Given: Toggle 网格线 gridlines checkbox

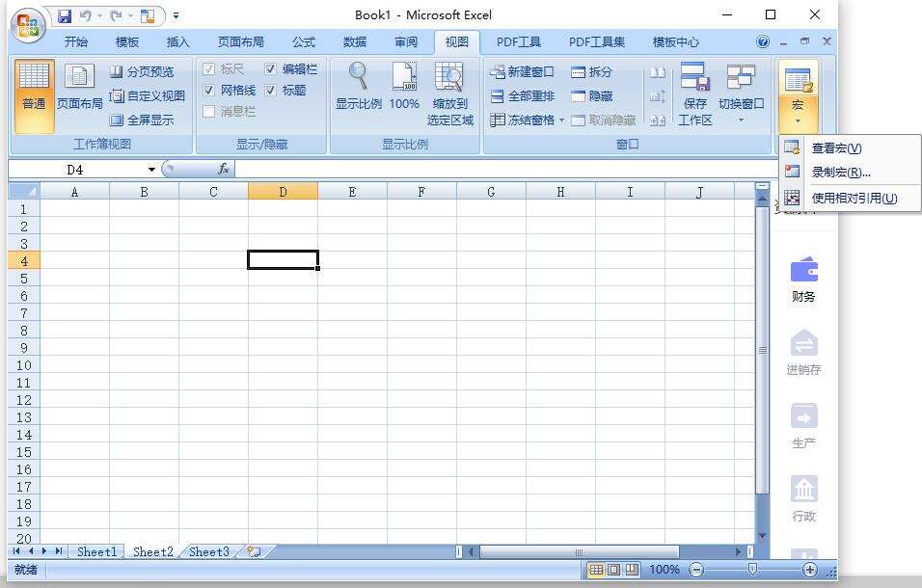Looking at the screenshot, I should (x=208, y=91).
